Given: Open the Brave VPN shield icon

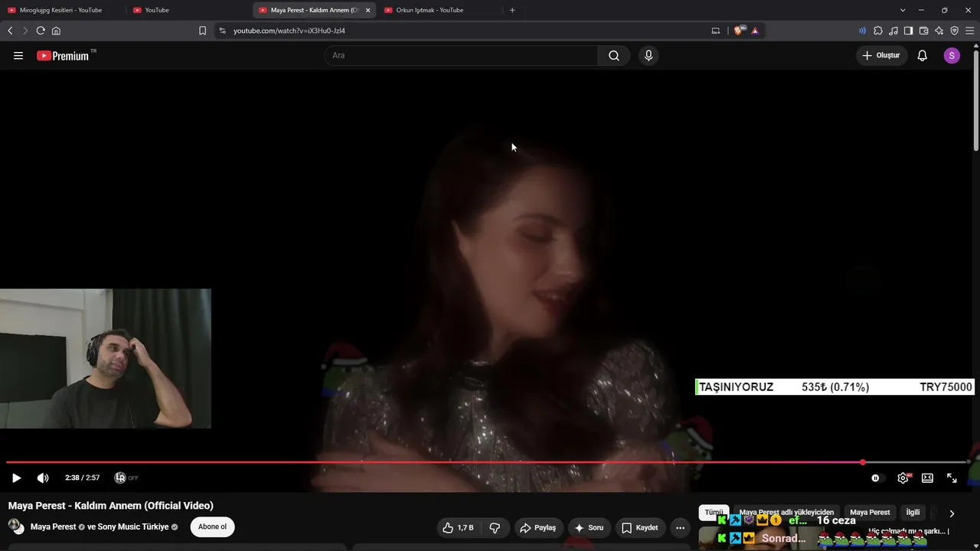Looking at the screenshot, I should 954,31.
